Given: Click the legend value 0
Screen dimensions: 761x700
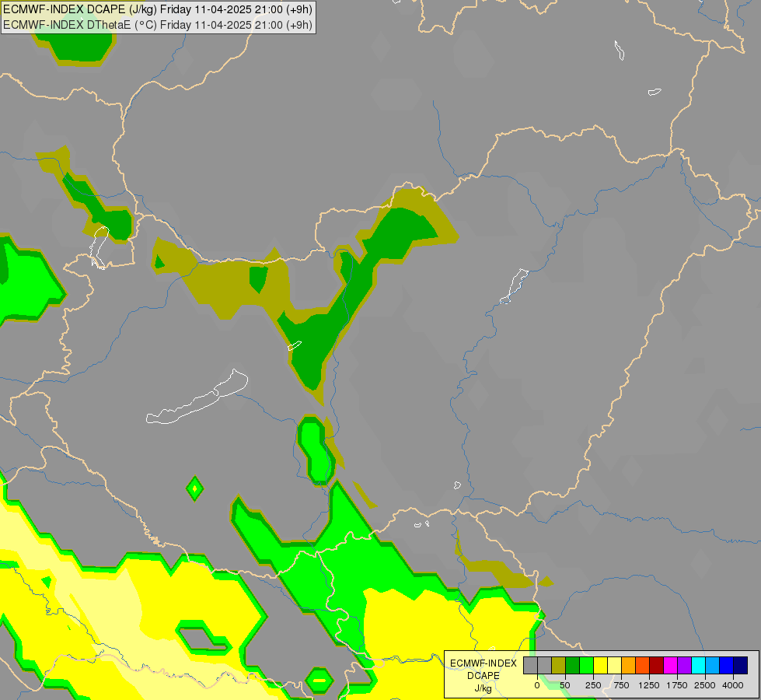Looking at the screenshot, I should (x=537, y=685).
